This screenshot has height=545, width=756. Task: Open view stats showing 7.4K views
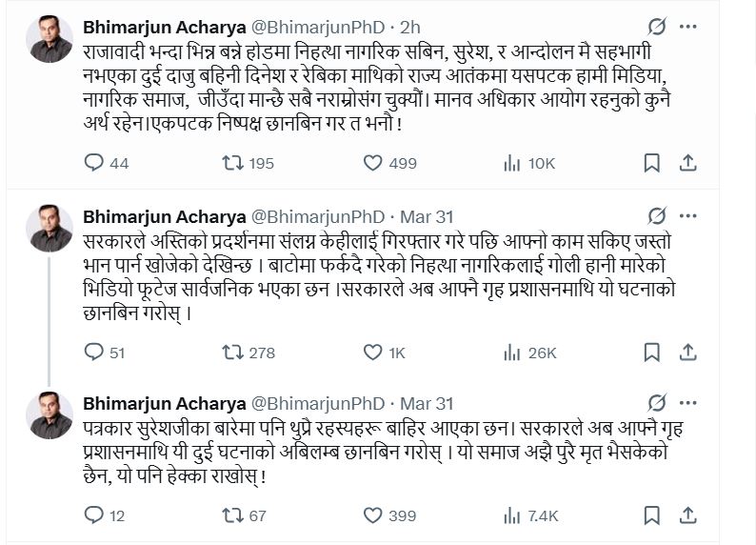point(511,515)
